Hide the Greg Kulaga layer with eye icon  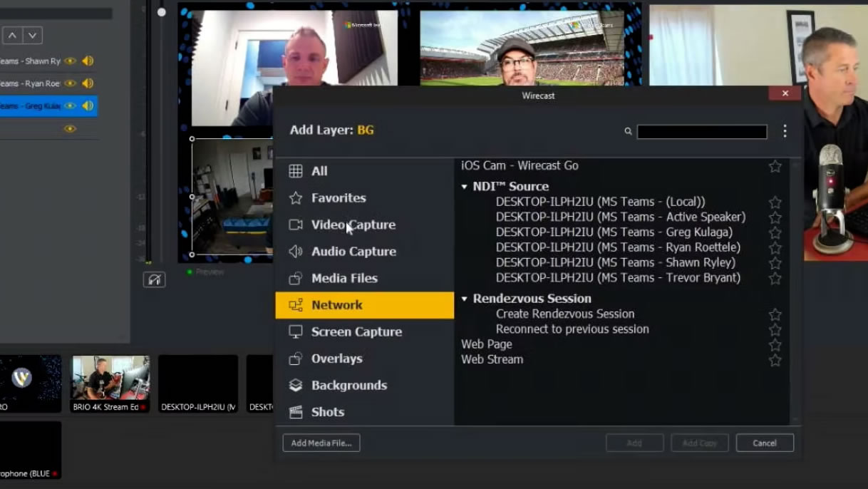(70, 106)
